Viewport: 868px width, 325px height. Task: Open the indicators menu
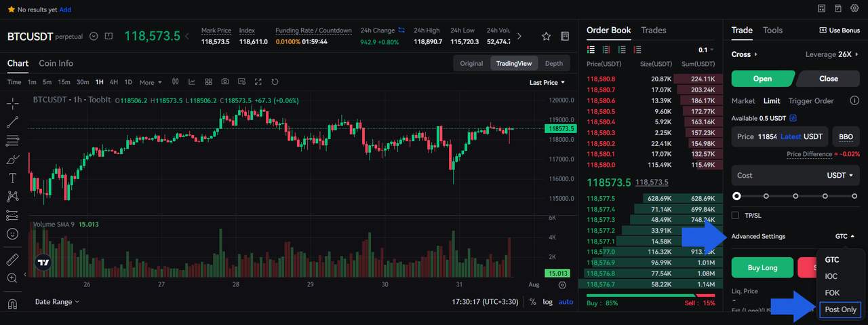[x=192, y=82]
